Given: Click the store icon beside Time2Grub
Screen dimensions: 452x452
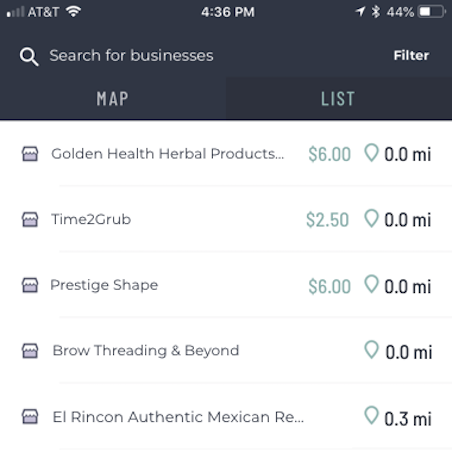Looking at the screenshot, I should [x=30, y=220].
